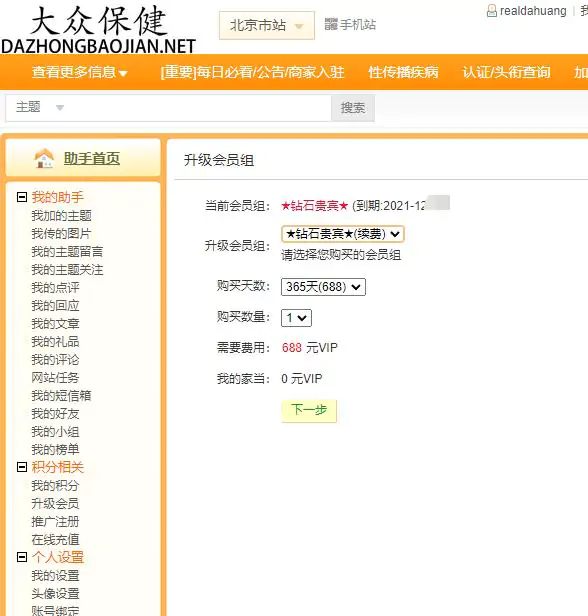Screen dimensions: 588x616
Task: Open the 购买数量 quantity dropdown
Action: pos(296,318)
